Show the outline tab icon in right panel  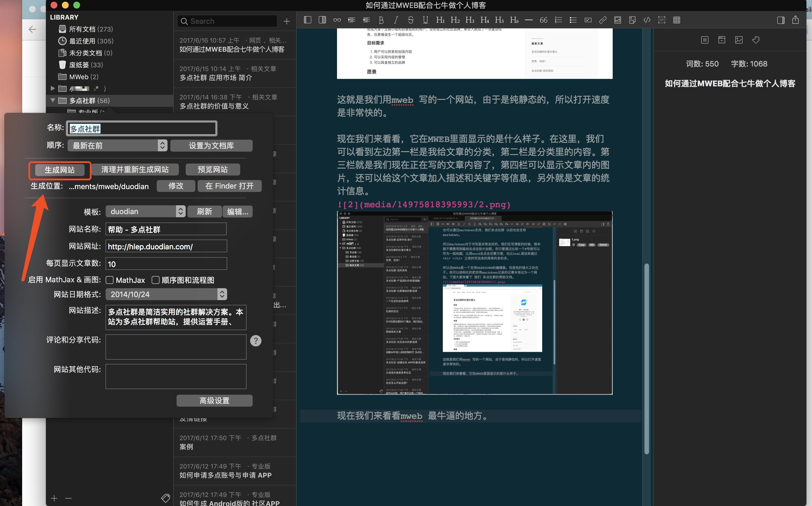[705, 40]
